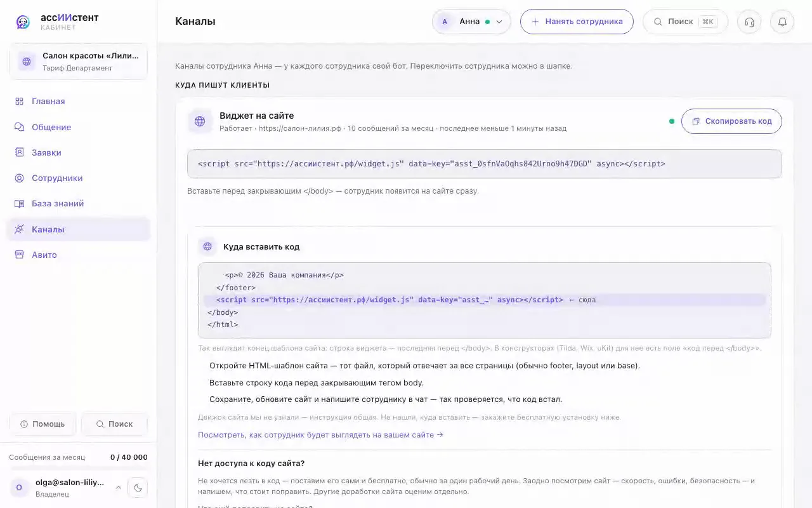Viewport: 812px width, 508px height.
Task: Click the Общение chat bubbles icon
Action: coord(19,127)
